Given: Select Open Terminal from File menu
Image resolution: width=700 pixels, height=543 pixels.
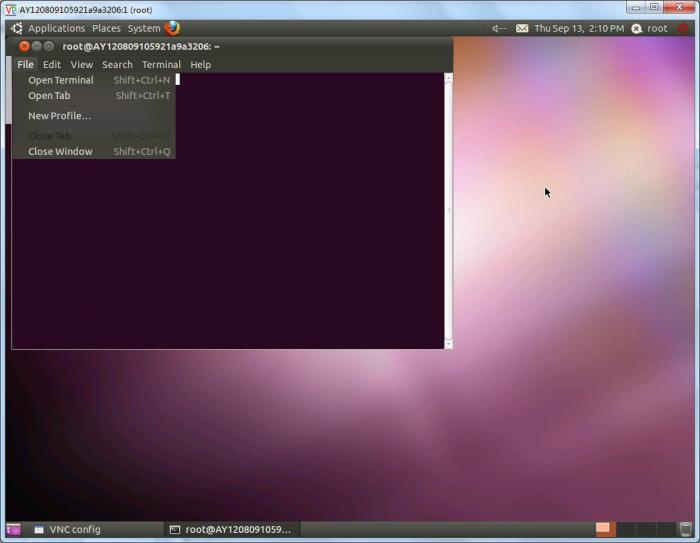Looking at the screenshot, I should [61, 80].
